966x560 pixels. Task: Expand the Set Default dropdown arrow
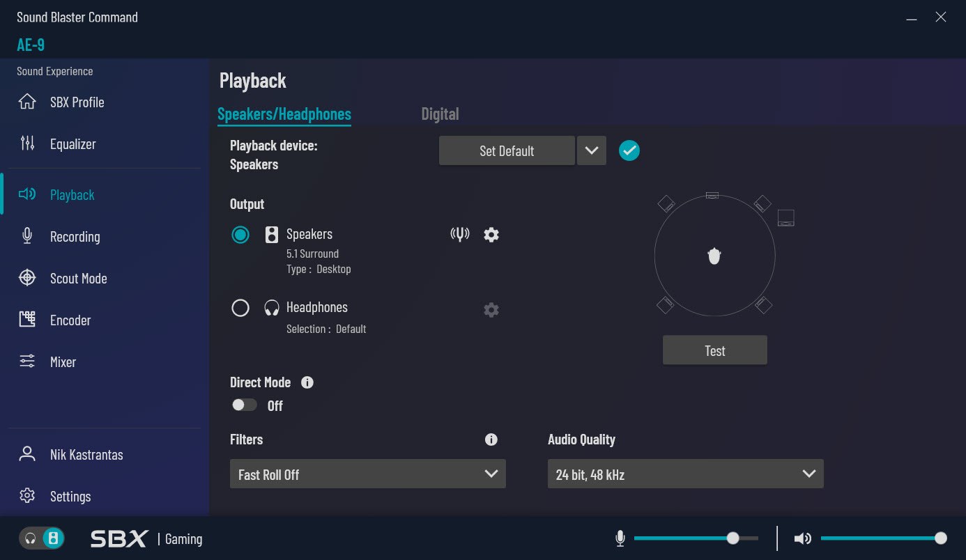click(x=592, y=150)
